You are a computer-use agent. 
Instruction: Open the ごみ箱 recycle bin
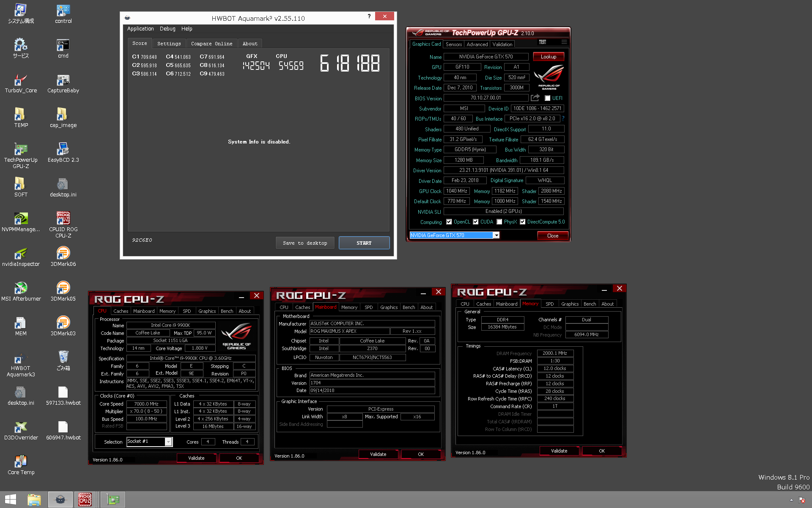(63, 361)
